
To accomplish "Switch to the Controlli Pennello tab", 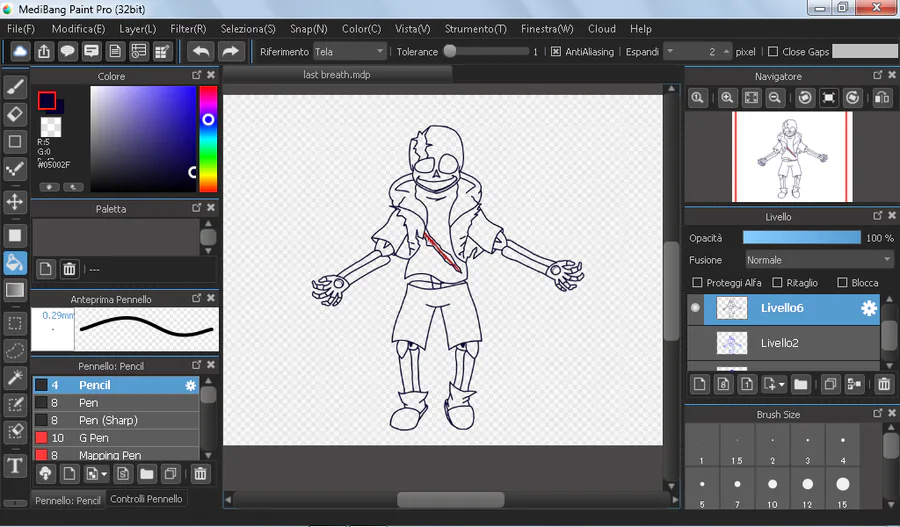I will [x=146, y=499].
